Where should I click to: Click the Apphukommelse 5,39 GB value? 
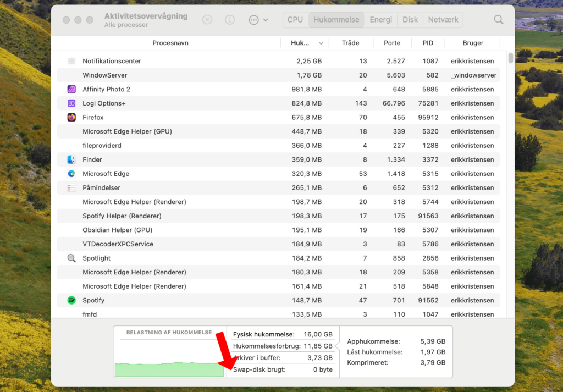click(433, 341)
